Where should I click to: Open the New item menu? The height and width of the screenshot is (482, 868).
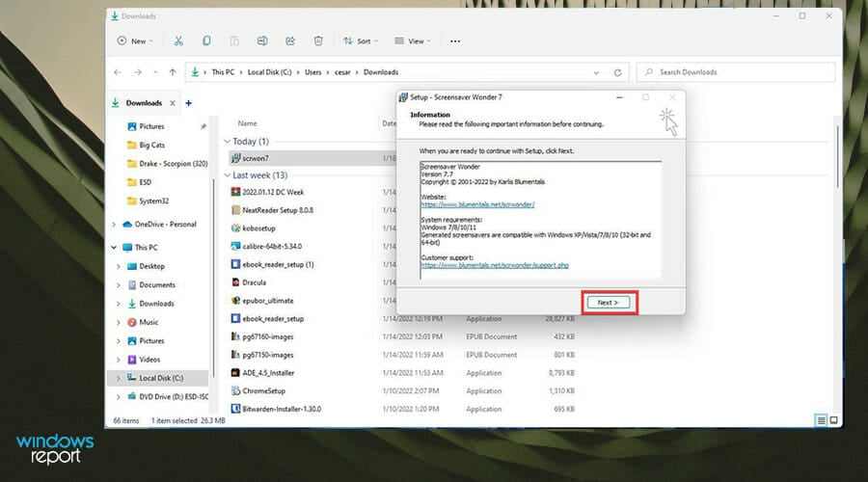point(135,41)
